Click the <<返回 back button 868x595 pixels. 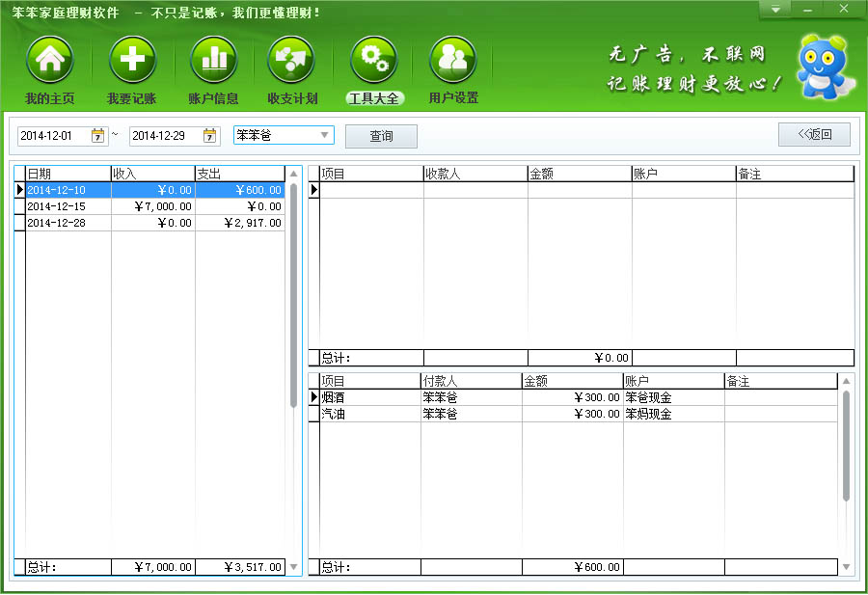814,134
